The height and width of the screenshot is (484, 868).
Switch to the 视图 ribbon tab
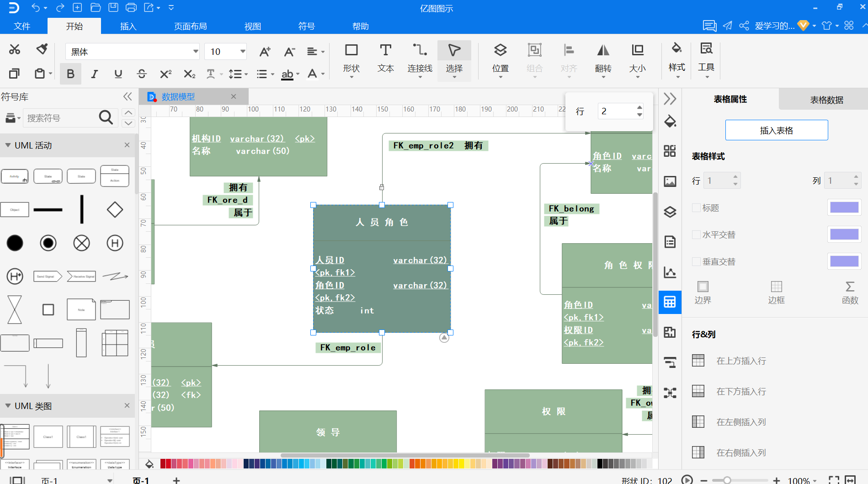(x=252, y=26)
